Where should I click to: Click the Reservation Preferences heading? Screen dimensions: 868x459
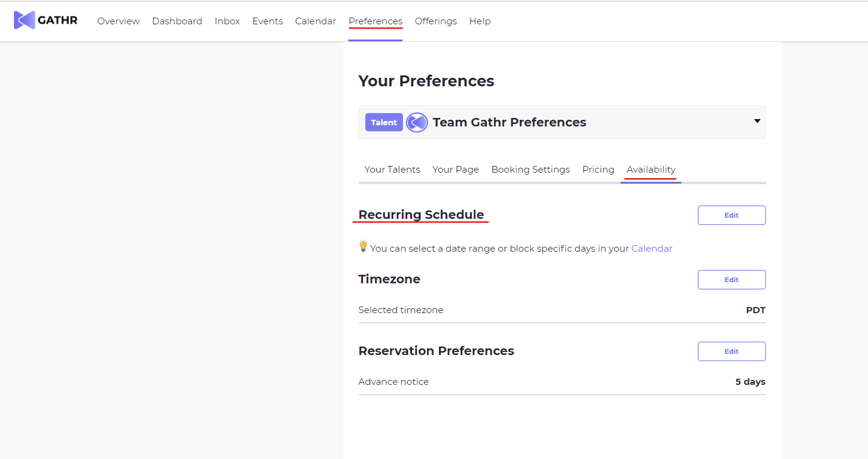pyautogui.click(x=436, y=351)
